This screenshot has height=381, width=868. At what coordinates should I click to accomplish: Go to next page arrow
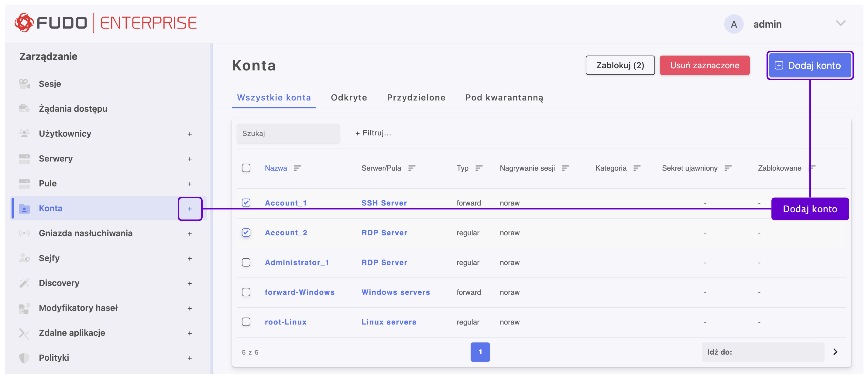pyautogui.click(x=835, y=352)
